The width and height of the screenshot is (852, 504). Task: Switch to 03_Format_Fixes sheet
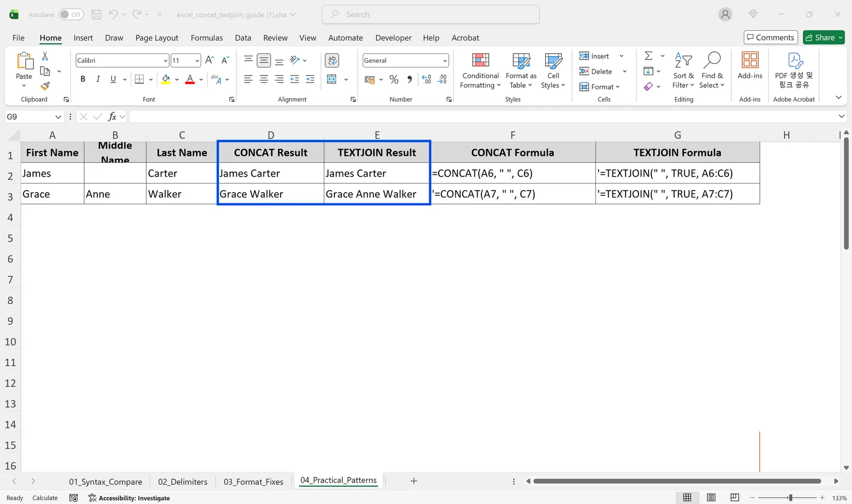pyautogui.click(x=253, y=482)
